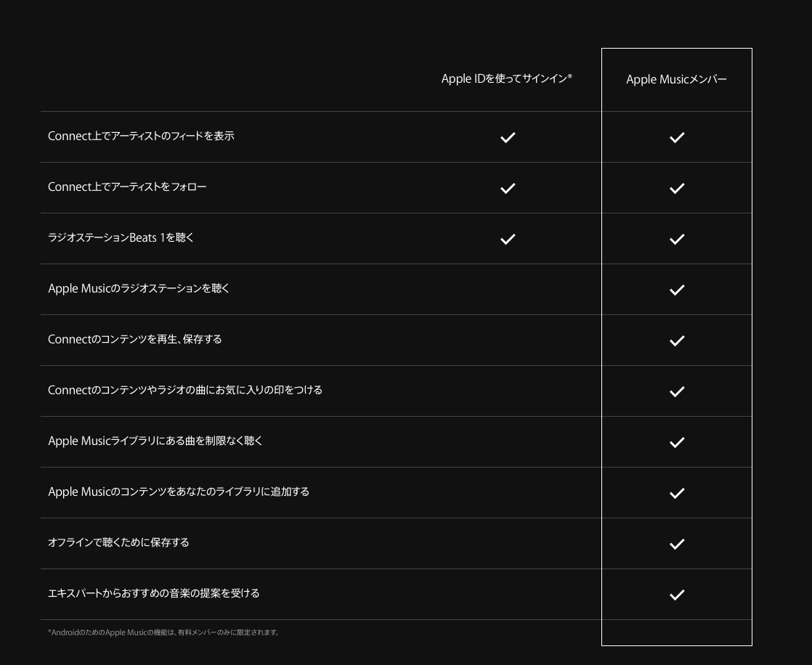The image size is (812, 665).
Task: Click Apple ID checkmark for Connect artist feed row
Action: click(508, 137)
